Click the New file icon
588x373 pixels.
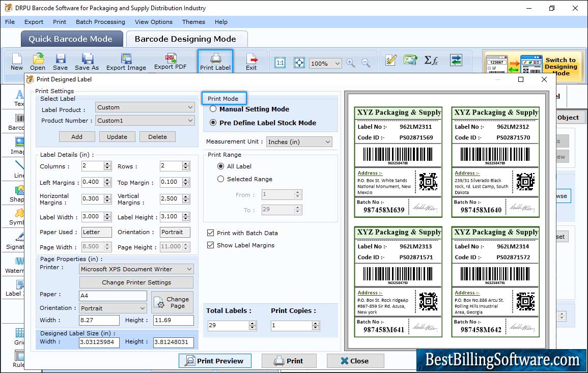tap(16, 62)
